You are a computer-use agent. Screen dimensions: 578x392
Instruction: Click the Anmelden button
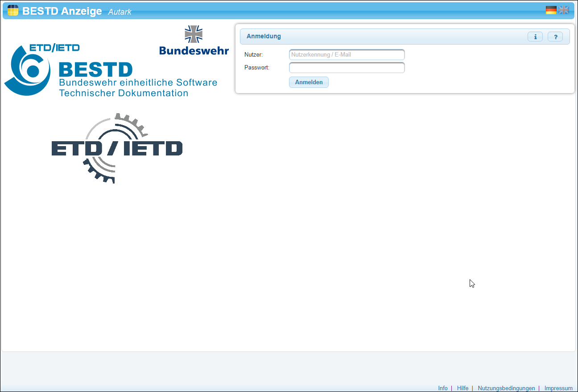point(309,82)
